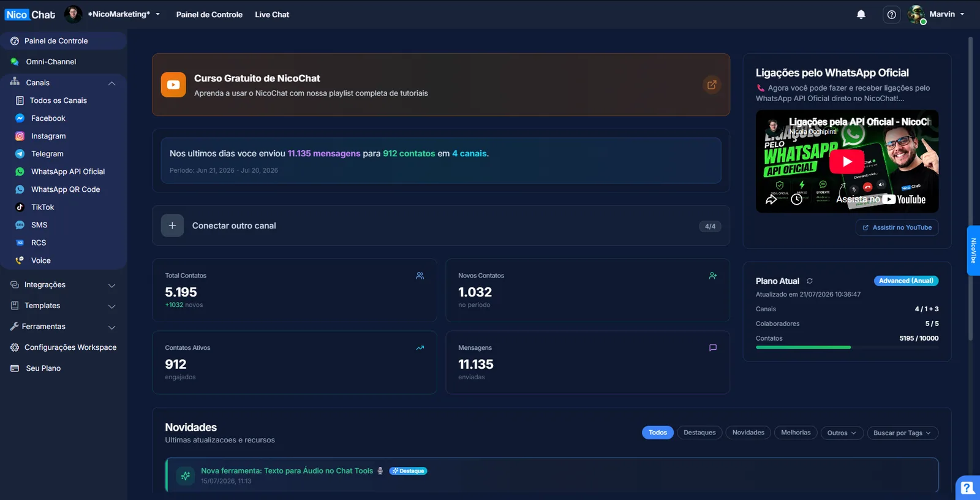This screenshot has height=500, width=980.
Task: Select the Todos news filter
Action: pyautogui.click(x=658, y=433)
